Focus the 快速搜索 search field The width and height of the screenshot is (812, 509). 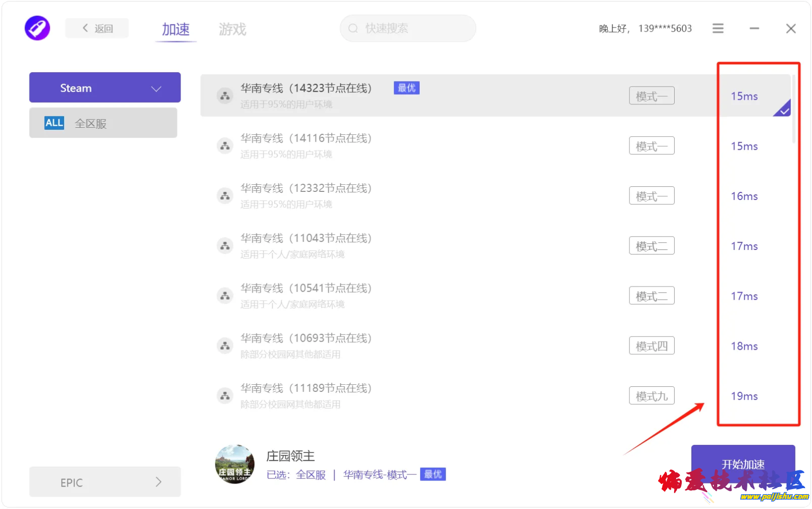click(x=412, y=29)
